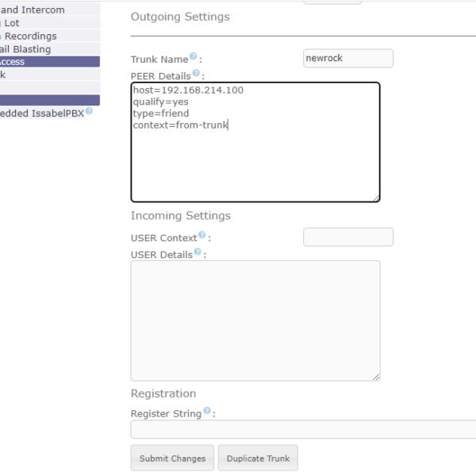Select the Recordings sidebar entry
The width and height of the screenshot is (476, 476).
tap(32, 36)
